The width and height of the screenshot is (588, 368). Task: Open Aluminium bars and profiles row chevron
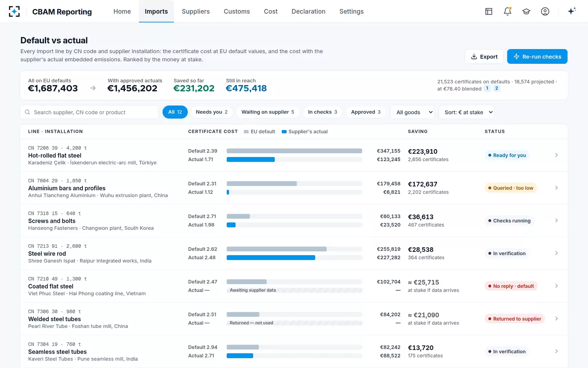click(x=557, y=188)
